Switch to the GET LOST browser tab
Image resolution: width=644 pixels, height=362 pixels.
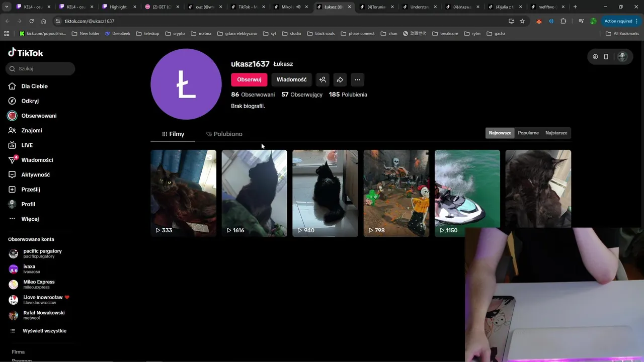click(x=162, y=7)
